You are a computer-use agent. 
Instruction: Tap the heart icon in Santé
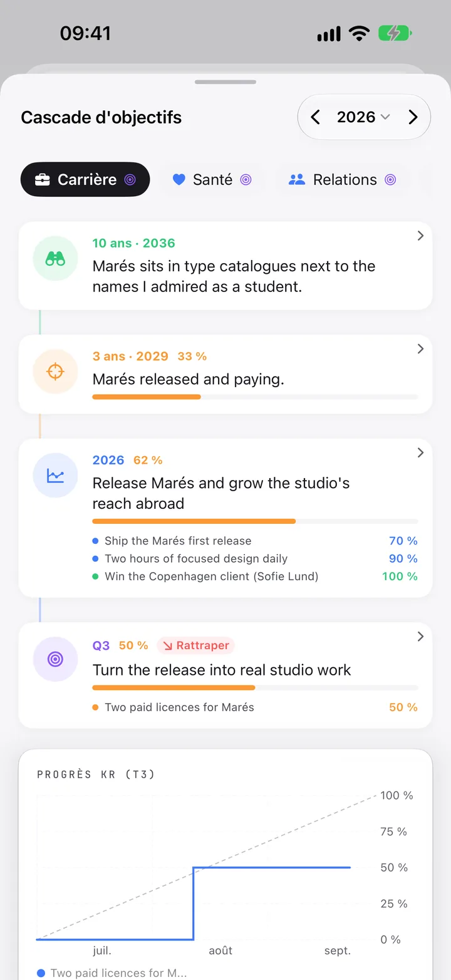(x=179, y=180)
